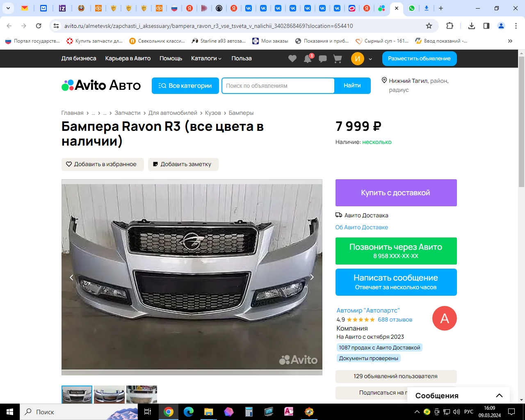Bookmark this page with star icon

point(429,26)
